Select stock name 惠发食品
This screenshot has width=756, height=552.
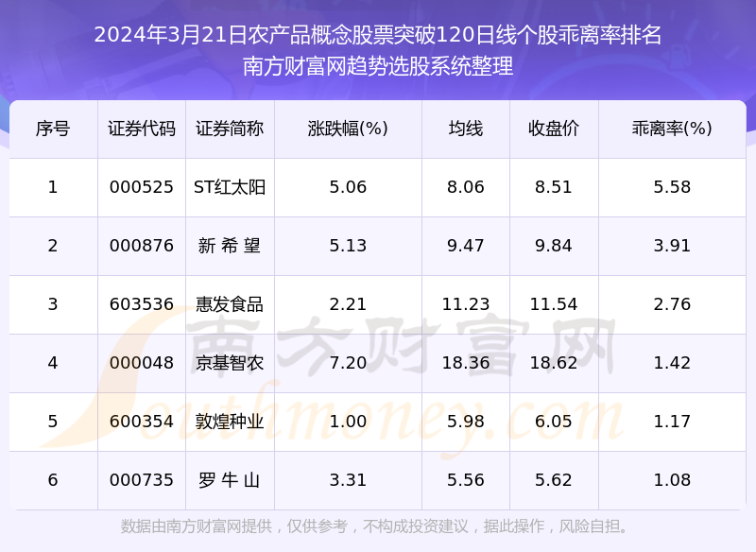pyautogui.click(x=230, y=304)
